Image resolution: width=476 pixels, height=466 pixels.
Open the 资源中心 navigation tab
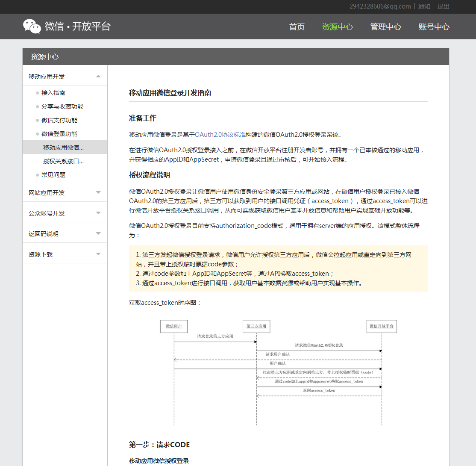(337, 27)
